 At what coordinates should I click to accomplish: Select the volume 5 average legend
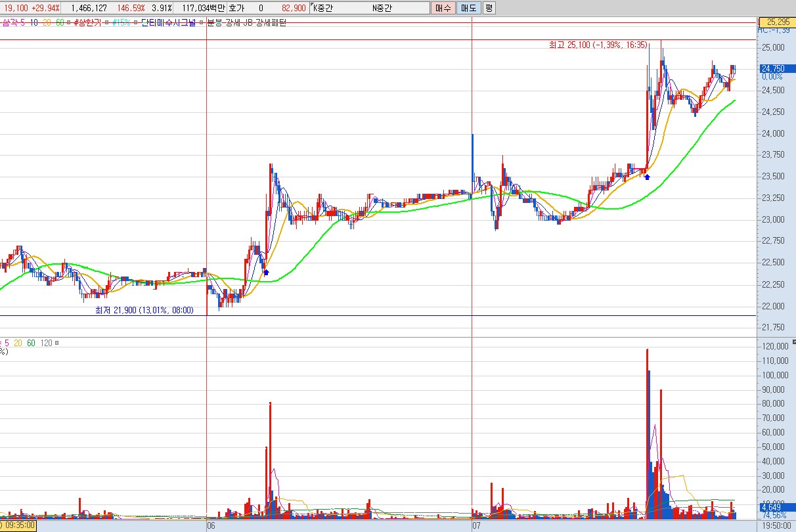click(7, 343)
